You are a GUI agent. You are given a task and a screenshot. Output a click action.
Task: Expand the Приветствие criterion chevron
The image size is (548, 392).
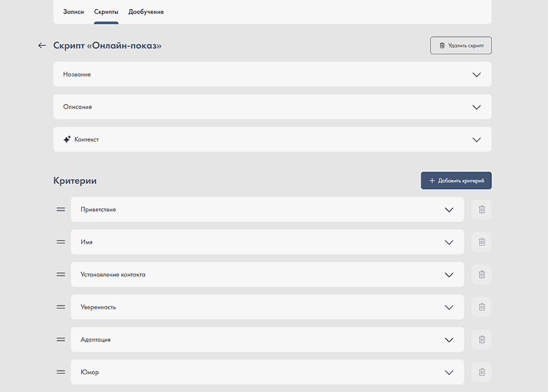pos(449,210)
